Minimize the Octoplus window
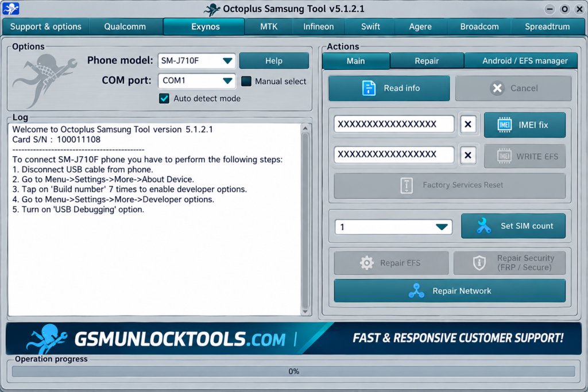Viewport: 588px width, 392px height. (x=550, y=9)
